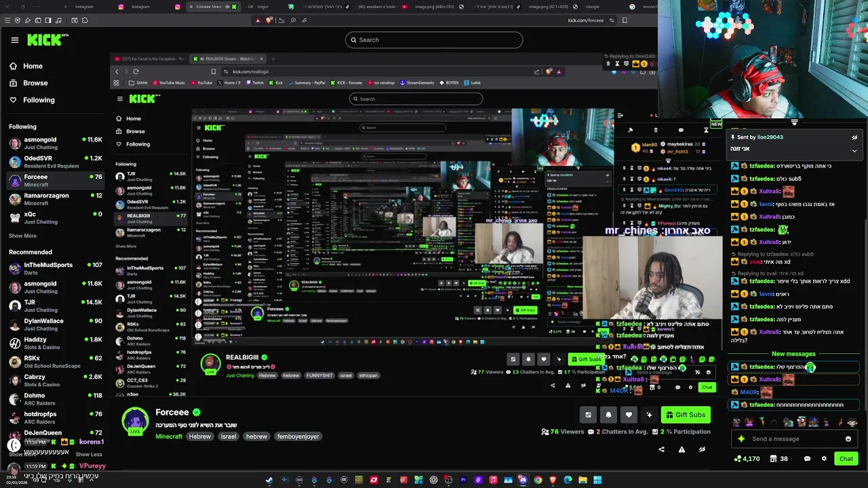Collapse the Recommended list with Show Less
The height and width of the screenshot is (488, 868).
coord(89,454)
